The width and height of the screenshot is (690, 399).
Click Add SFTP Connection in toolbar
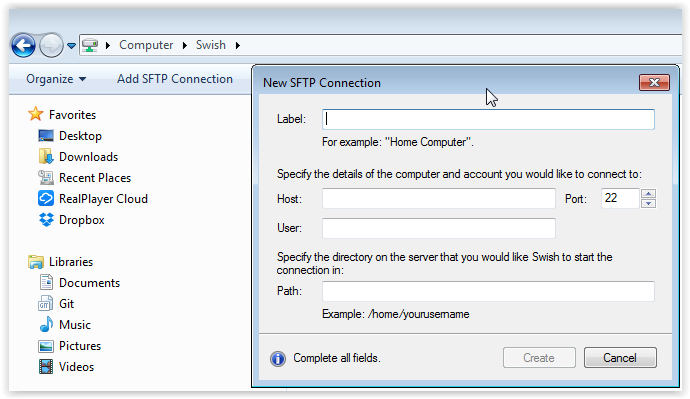pyautogui.click(x=175, y=79)
